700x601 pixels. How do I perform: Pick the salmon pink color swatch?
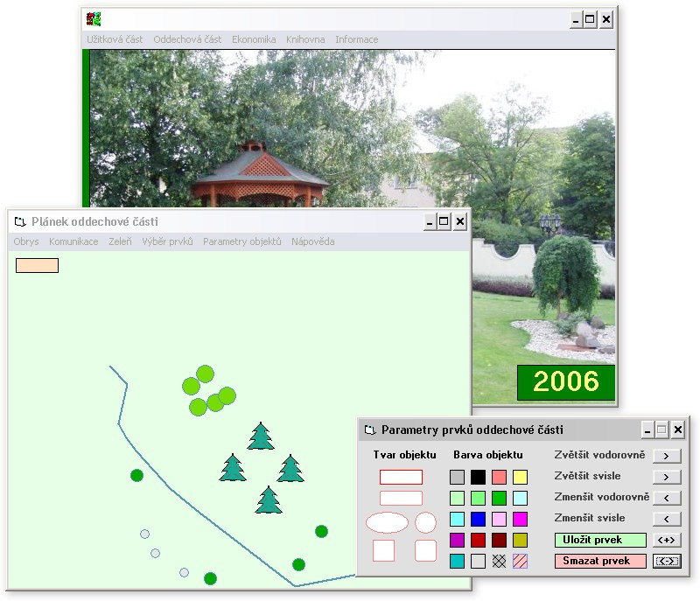(x=499, y=477)
